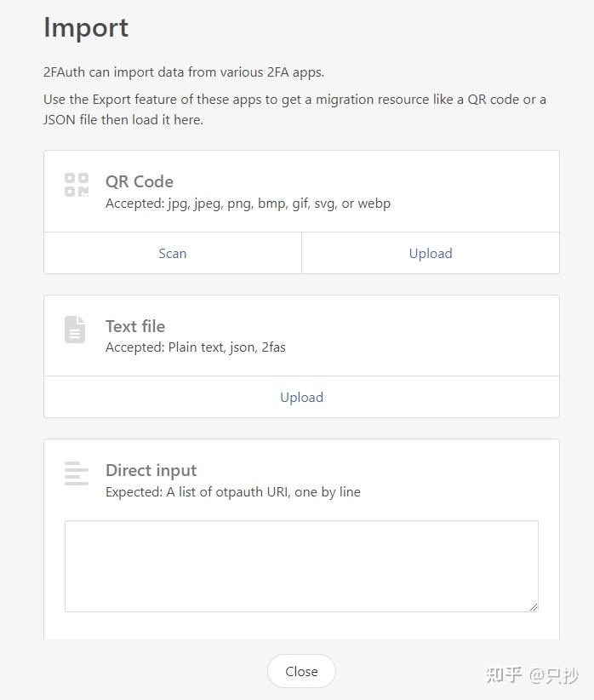This screenshot has width=594, height=700.
Task: Click the Direct input lines icon
Action: coord(76,474)
